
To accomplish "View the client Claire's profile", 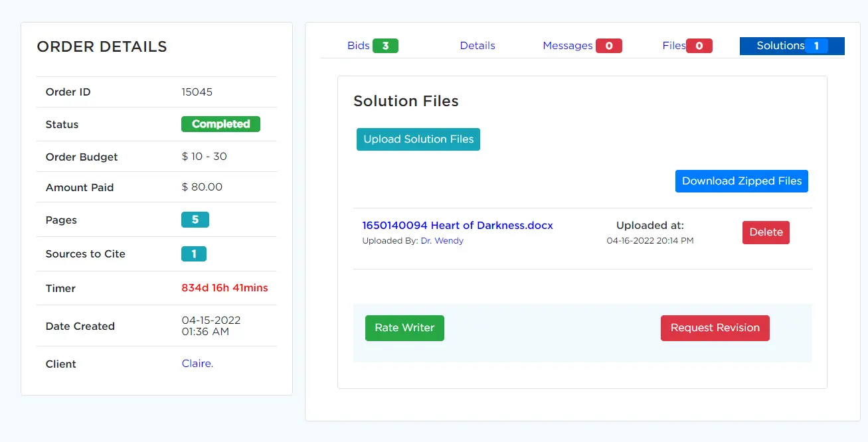I will click(x=197, y=364).
